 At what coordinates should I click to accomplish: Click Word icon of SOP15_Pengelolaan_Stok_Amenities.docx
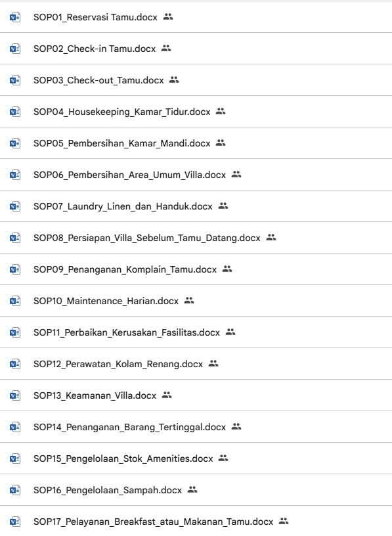(15, 458)
